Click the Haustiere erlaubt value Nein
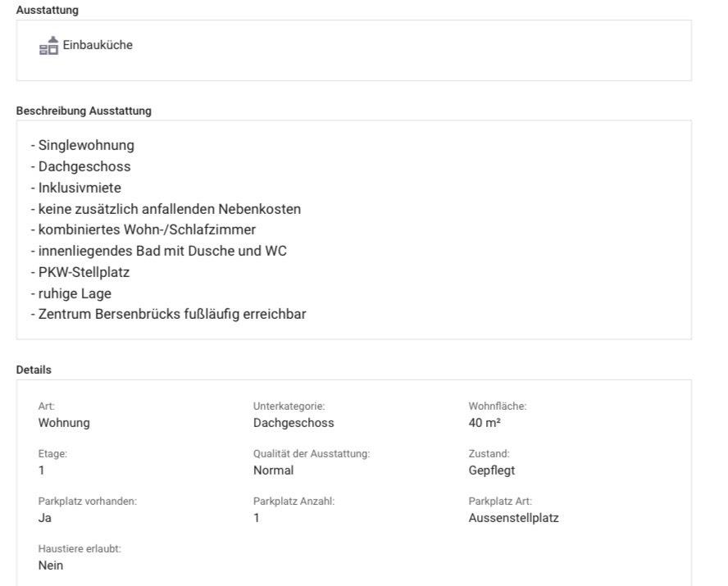 tap(51, 566)
